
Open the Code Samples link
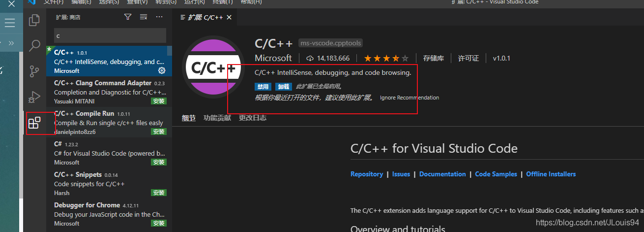point(496,174)
